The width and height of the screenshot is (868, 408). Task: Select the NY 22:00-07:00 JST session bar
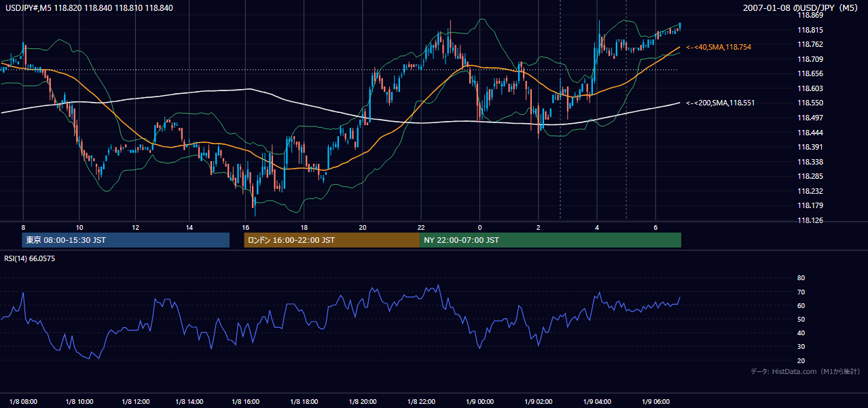pos(550,240)
